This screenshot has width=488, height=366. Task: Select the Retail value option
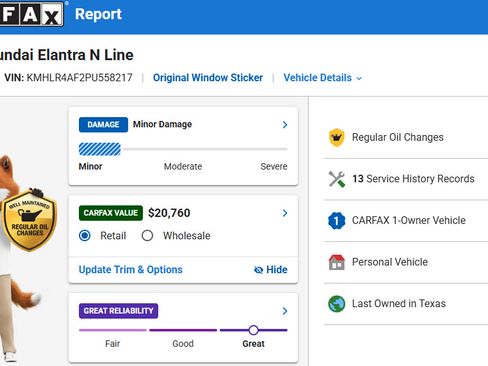click(85, 236)
